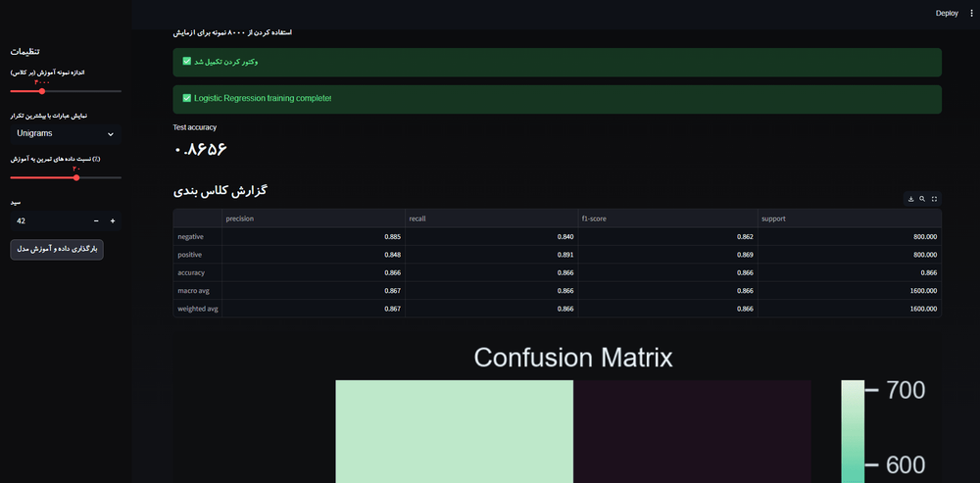980x483 pixels.
Task: Expand classification report table to fullscreen
Action: [934, 199]
